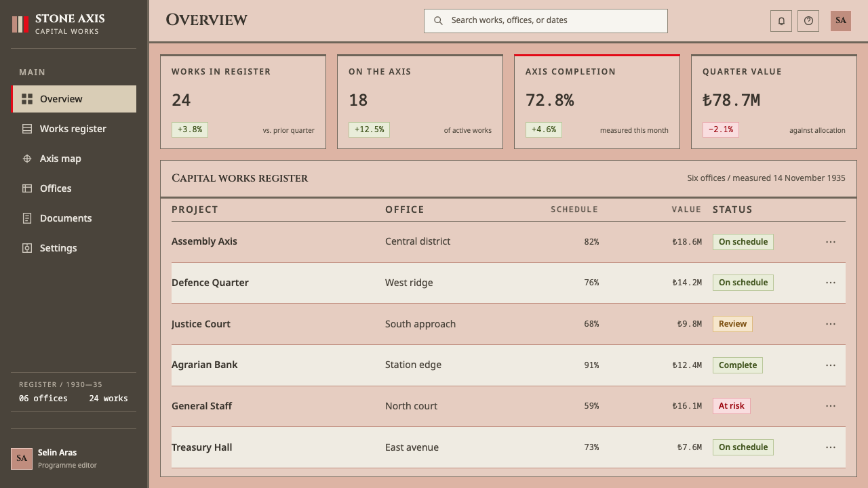Open row actions for Defence Quarter
Screen dimensions: 868x488
pos(831,283)
